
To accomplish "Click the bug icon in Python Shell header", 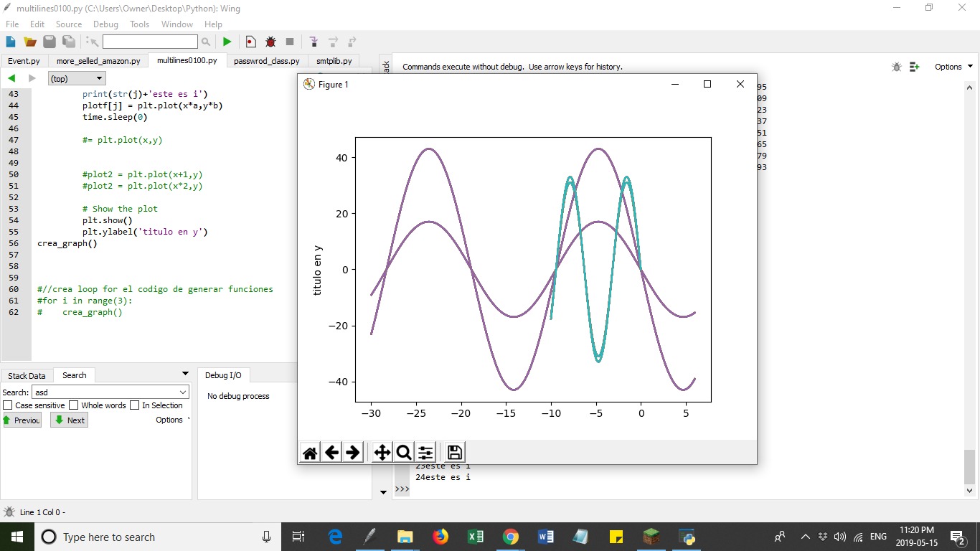I will [x=897, y=67].
